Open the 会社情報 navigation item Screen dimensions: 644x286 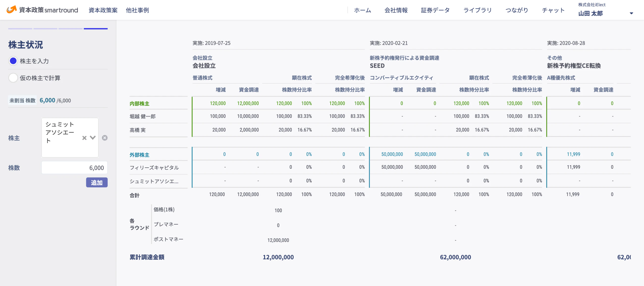(x=396, y=10)
